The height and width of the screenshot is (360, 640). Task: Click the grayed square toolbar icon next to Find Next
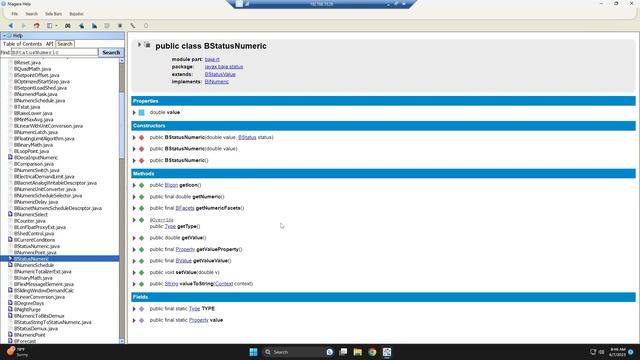click(x=107, y=26)
